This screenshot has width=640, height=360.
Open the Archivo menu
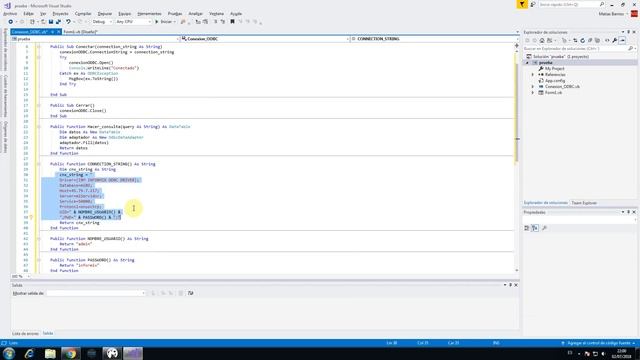(x=10, y=14)
